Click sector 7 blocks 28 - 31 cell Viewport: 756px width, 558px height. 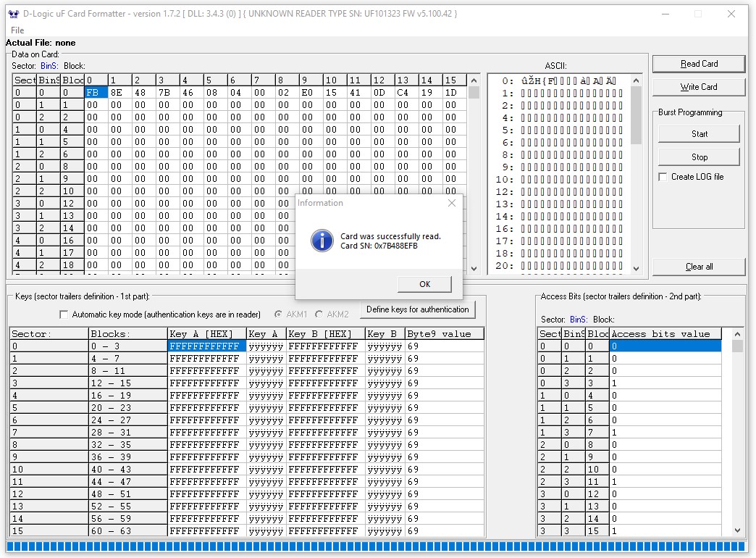click(x=127, y=433)
